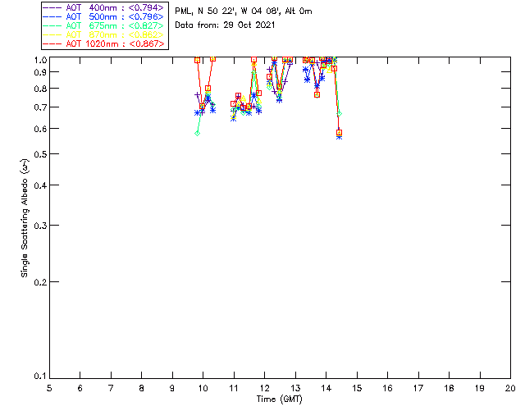The image size is (525, 420).
Task: Click the lowest green diamond marker near 10 GMT
Action: click(x=197, y=132)
